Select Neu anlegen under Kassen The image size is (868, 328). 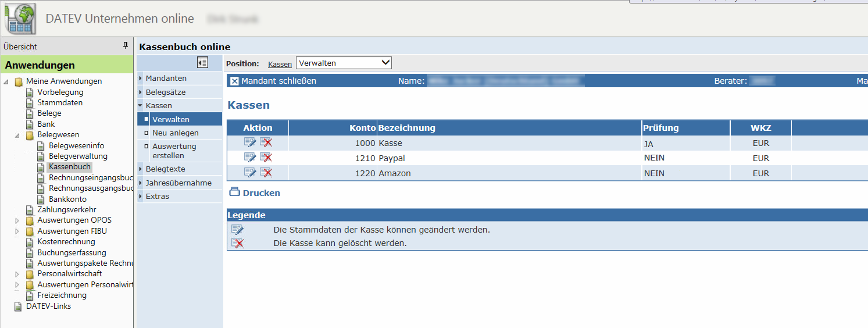coord(175,133)
